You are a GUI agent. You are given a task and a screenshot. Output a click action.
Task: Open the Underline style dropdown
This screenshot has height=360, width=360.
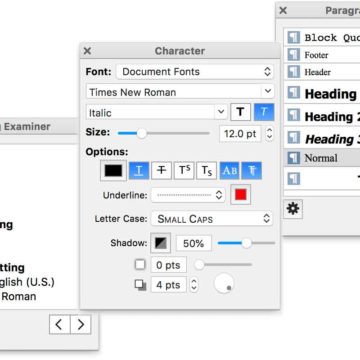click(x=188, y=195)
